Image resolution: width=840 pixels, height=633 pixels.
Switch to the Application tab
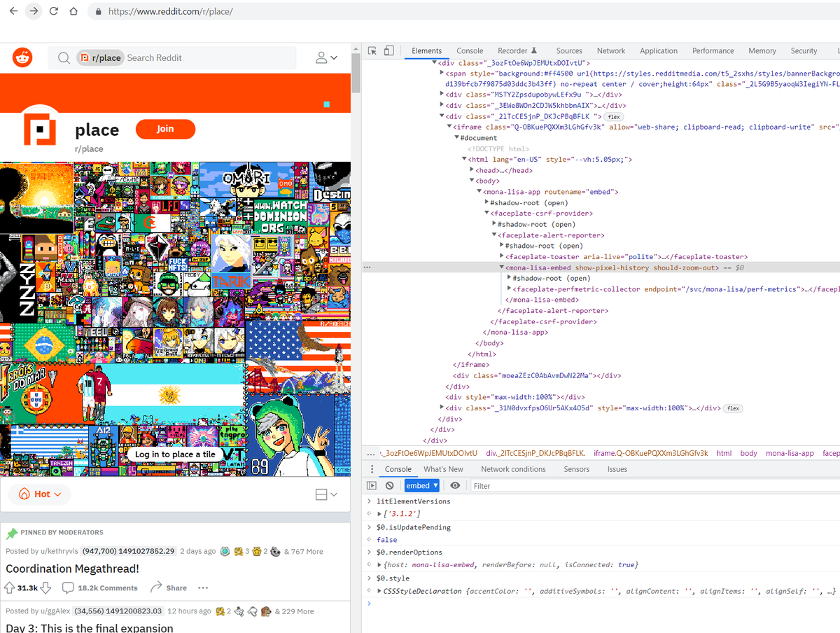coord(659,50)
